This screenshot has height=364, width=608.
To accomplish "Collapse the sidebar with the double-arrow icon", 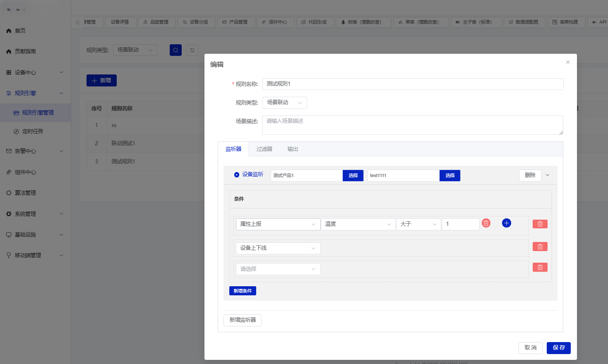I will click(x=78, y=22).
